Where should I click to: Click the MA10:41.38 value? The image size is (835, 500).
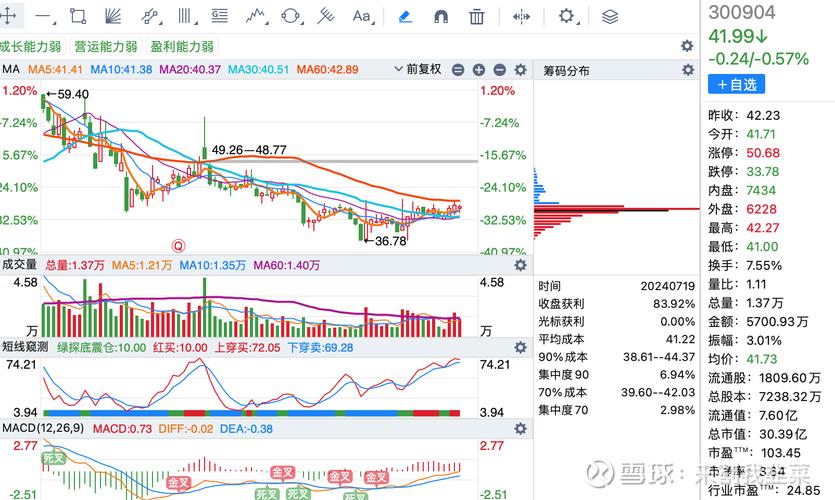121,70
